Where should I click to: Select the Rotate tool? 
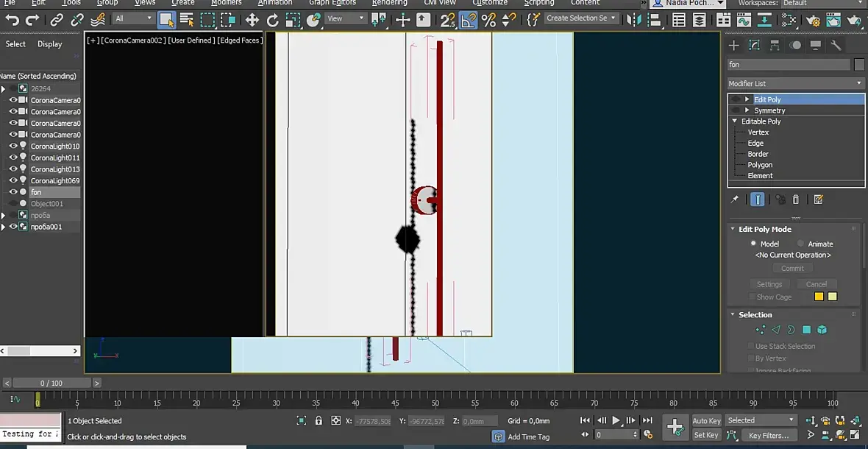[272, 21]
